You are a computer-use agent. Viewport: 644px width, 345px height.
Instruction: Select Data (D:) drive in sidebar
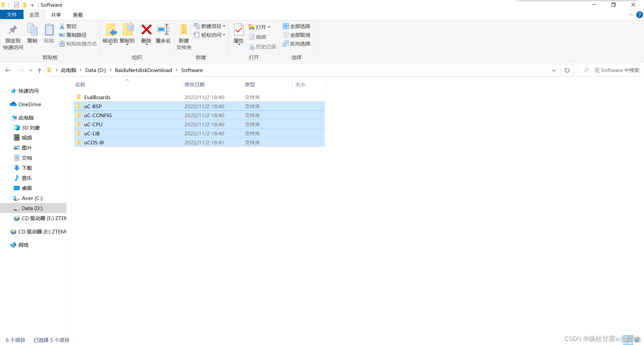click(x=33, y=208)
